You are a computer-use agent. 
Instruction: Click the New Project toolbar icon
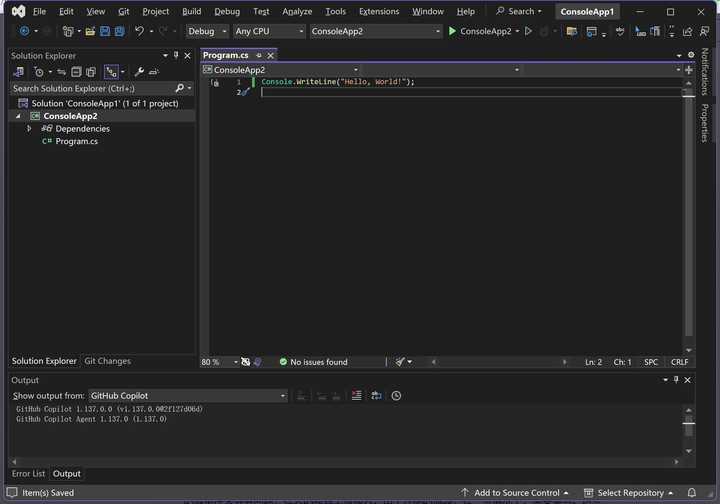tap(68, 31)
